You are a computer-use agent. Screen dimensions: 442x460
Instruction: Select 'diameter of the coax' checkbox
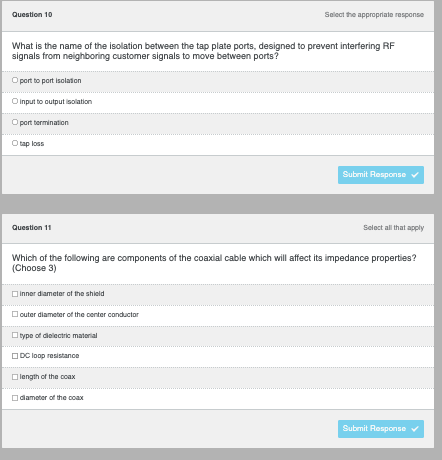click(x=15, y=398)
